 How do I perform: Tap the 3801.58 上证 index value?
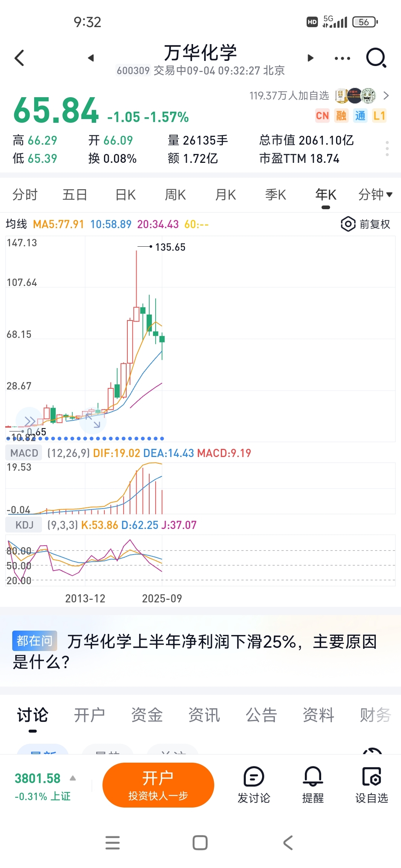click(x=38, y=778)
